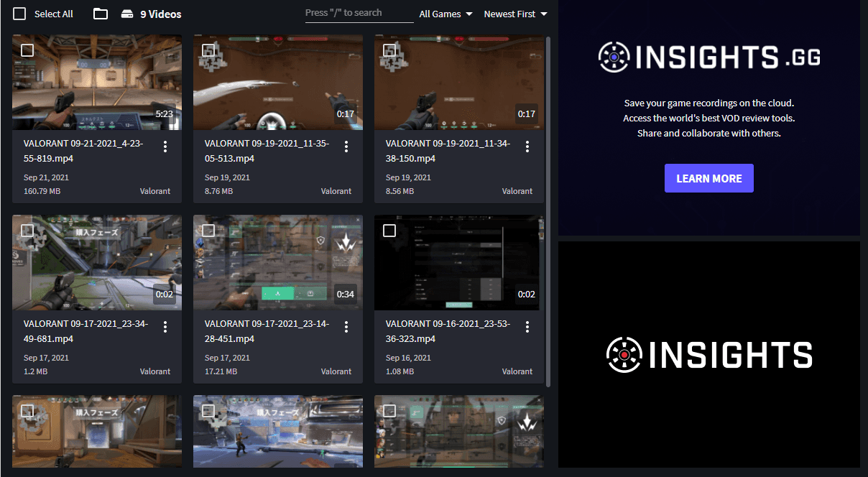Focus the Press "/" to search field
Screen dimensions: 868x477
click(x=359, y=13)
